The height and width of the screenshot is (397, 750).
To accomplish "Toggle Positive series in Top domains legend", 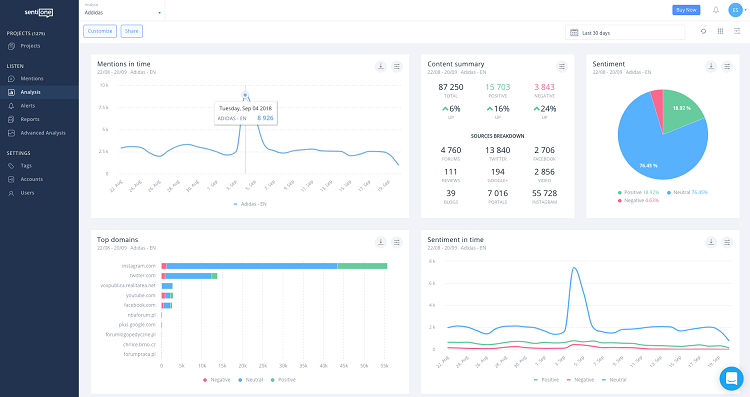I will tap(284, 380).
